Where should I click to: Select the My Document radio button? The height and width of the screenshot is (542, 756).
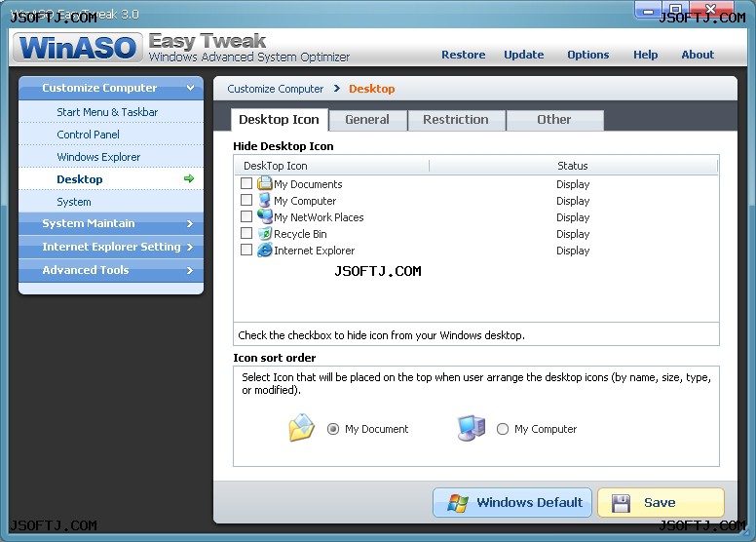[332, 429]
